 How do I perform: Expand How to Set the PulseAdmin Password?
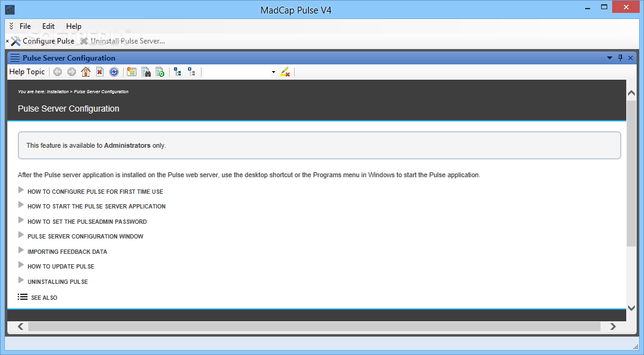[21, 220]
